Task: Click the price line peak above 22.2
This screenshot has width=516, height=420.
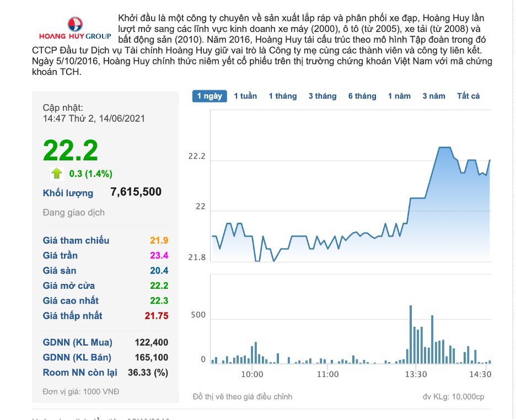Action: tap(445, 148)
